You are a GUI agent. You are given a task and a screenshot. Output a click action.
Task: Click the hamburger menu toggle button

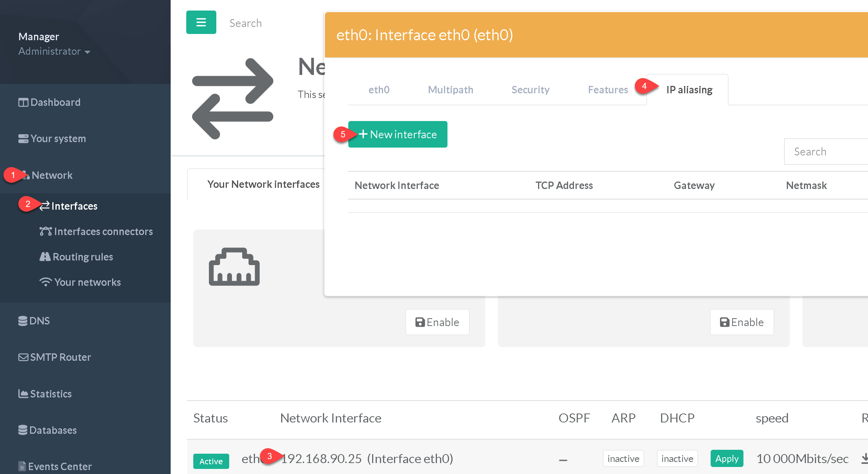pos(201,22)
